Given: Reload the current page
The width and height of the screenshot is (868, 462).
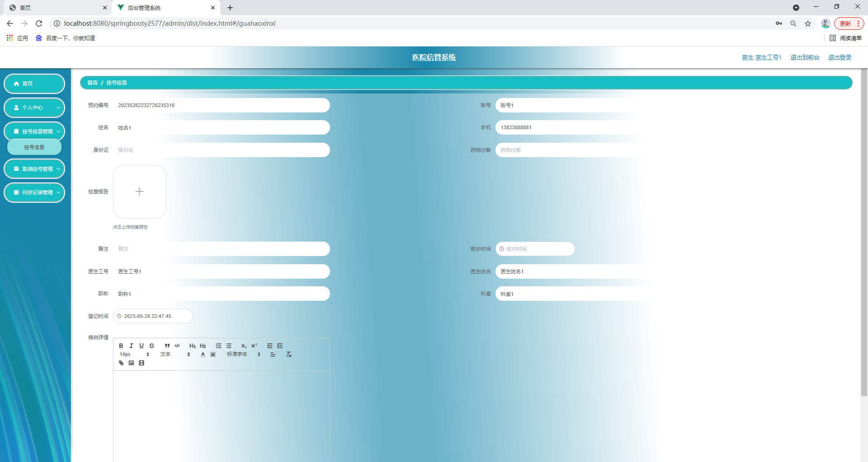Looking at the screenshot, I should tap(39, 23).
